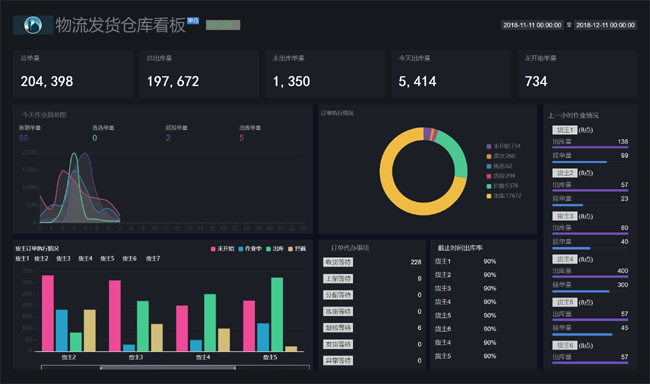Viewport: 650px width, 384px height.
Task: Click purple progress bar valued 138
Action: tap(590, 147)
